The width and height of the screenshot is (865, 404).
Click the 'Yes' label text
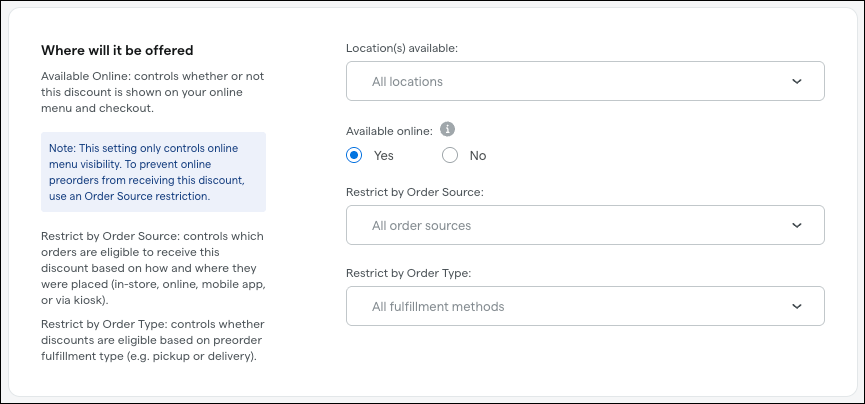click(384, 156)
